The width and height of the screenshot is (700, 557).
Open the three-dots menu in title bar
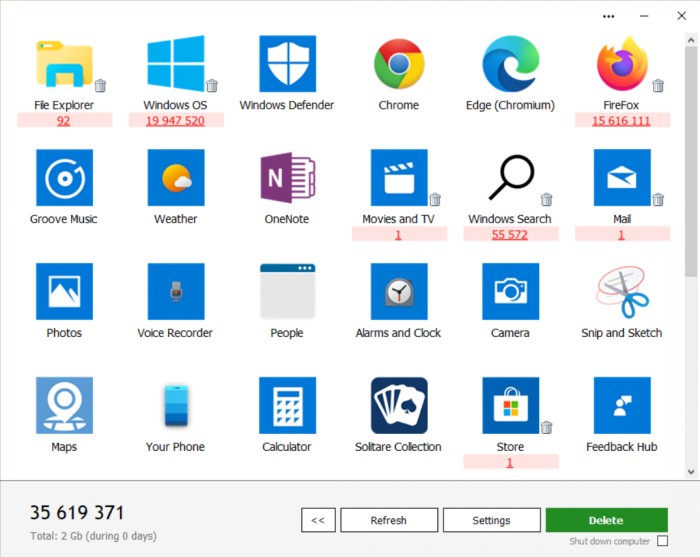click(608, 17)
